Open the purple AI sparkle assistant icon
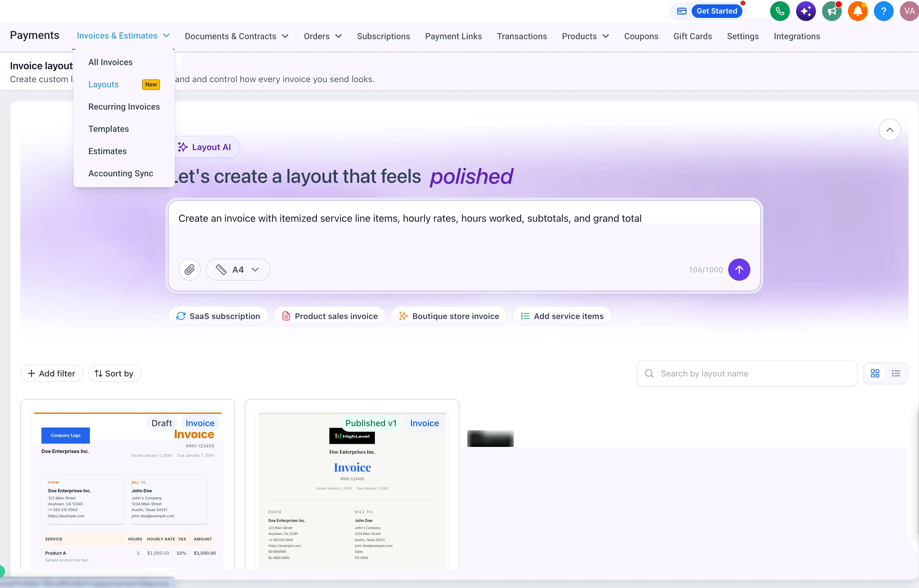 pos(806,11)
